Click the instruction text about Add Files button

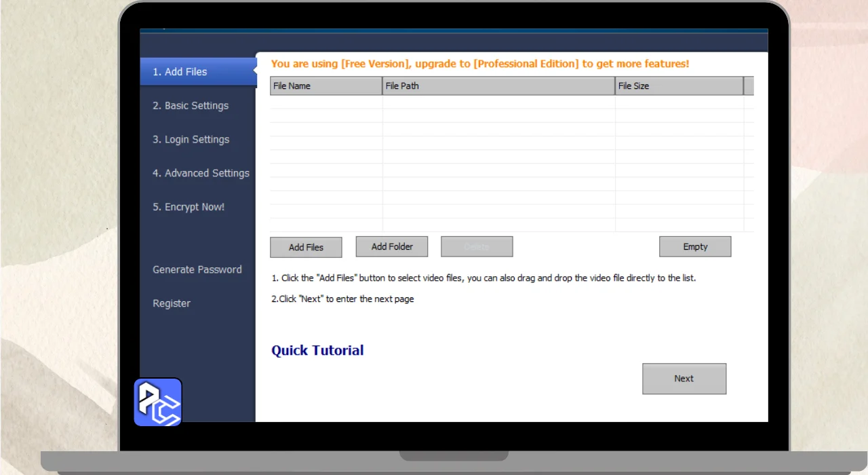[484, 278]
